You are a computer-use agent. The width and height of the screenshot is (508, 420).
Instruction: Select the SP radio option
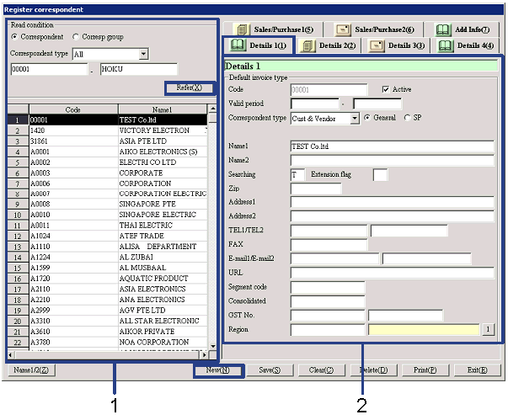[407, 118]
